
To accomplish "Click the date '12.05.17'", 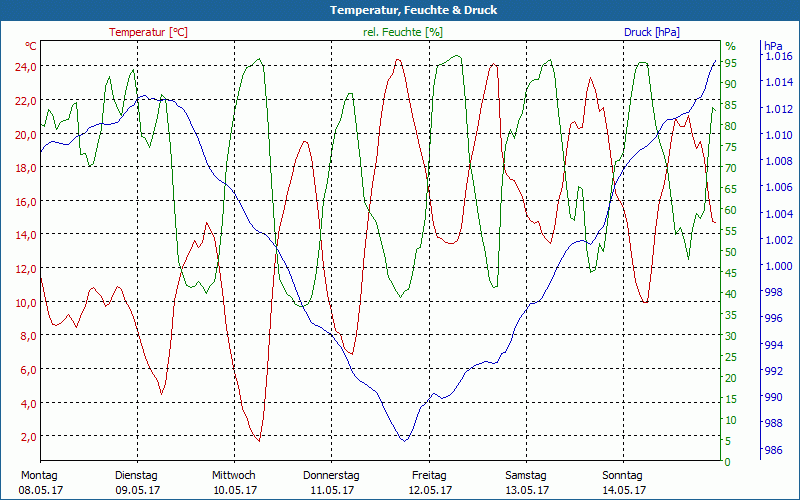I will coord(430,490).
